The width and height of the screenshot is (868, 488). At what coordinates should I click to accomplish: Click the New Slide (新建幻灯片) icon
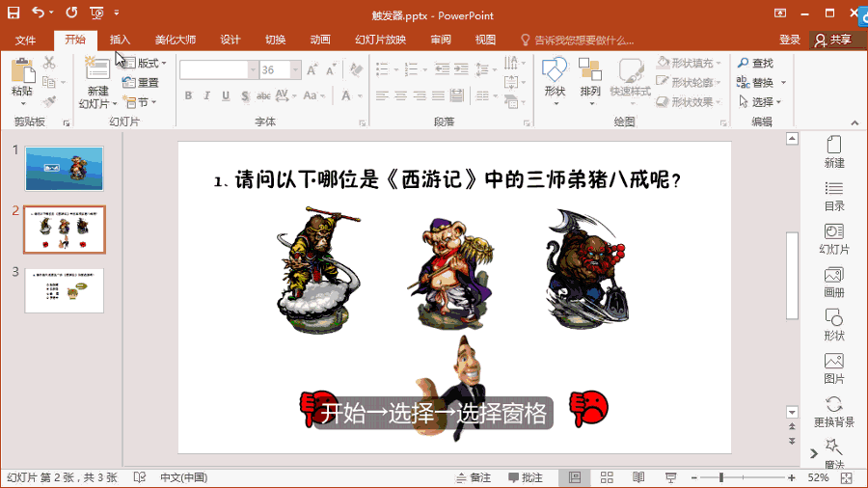[x=97, y=68]
